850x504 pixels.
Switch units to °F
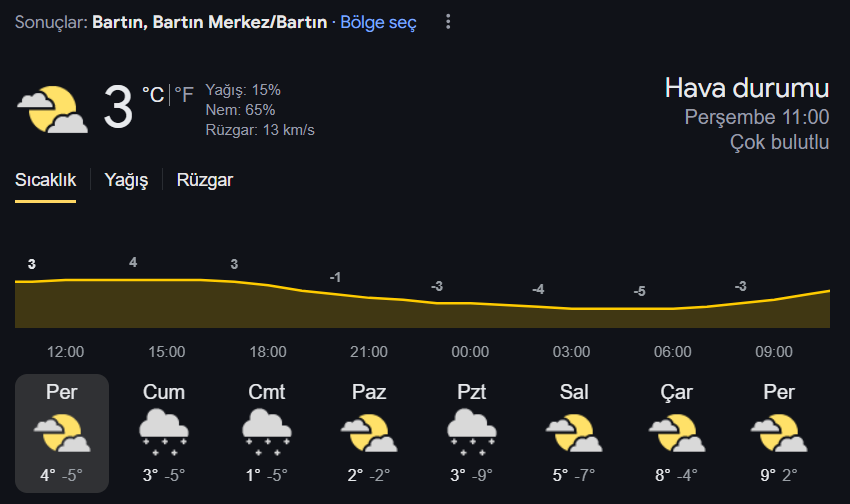pyautogui.click(x=184, y=95)
